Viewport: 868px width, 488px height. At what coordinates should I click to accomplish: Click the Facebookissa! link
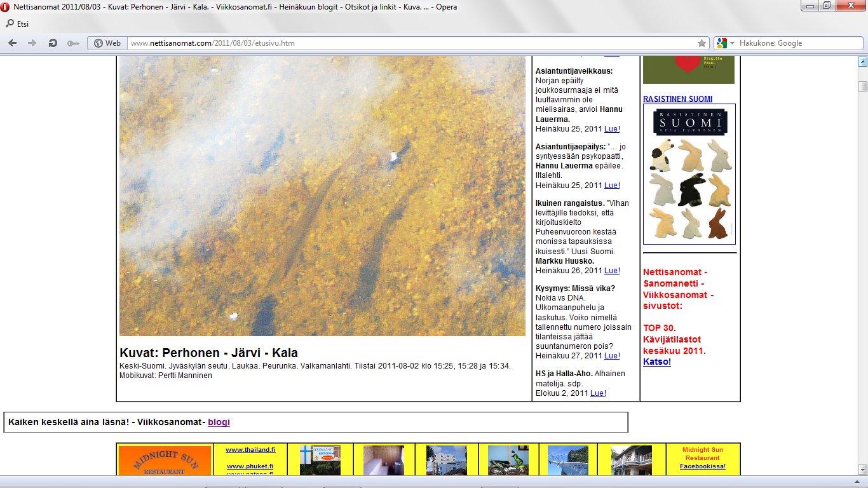702,466
